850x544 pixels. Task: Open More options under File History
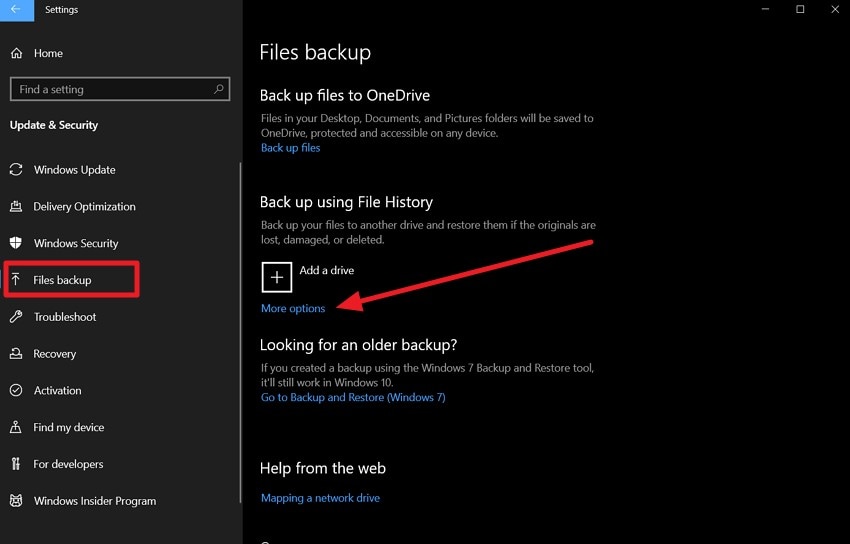pos(293,308)
